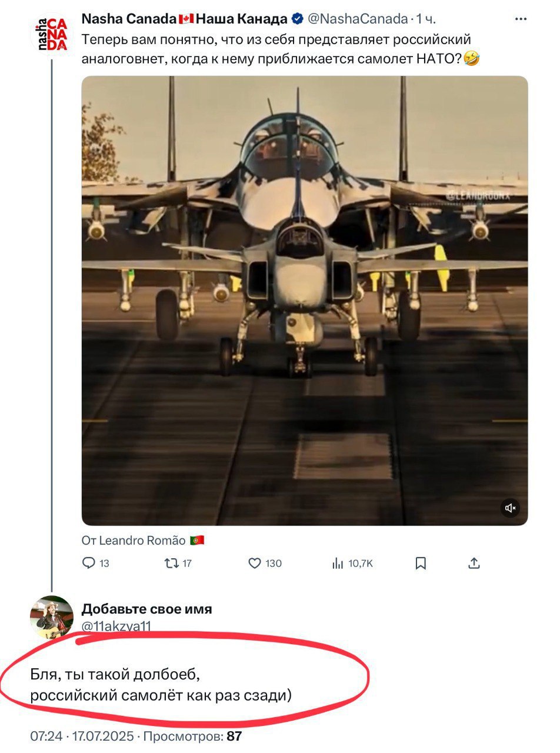The image size is (560, 753).
Task: Click the Nasha Canada display name
Action: (x=184, y=19)
